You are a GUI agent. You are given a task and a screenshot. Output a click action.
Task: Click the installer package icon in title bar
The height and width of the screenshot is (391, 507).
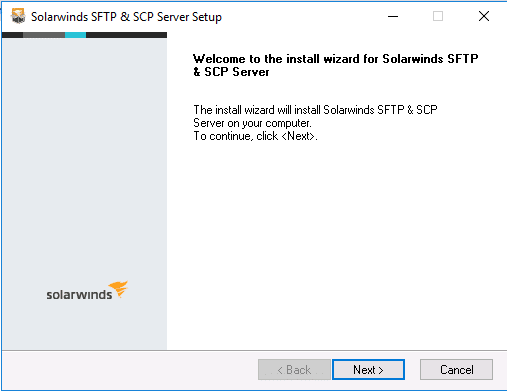(18, 16)
